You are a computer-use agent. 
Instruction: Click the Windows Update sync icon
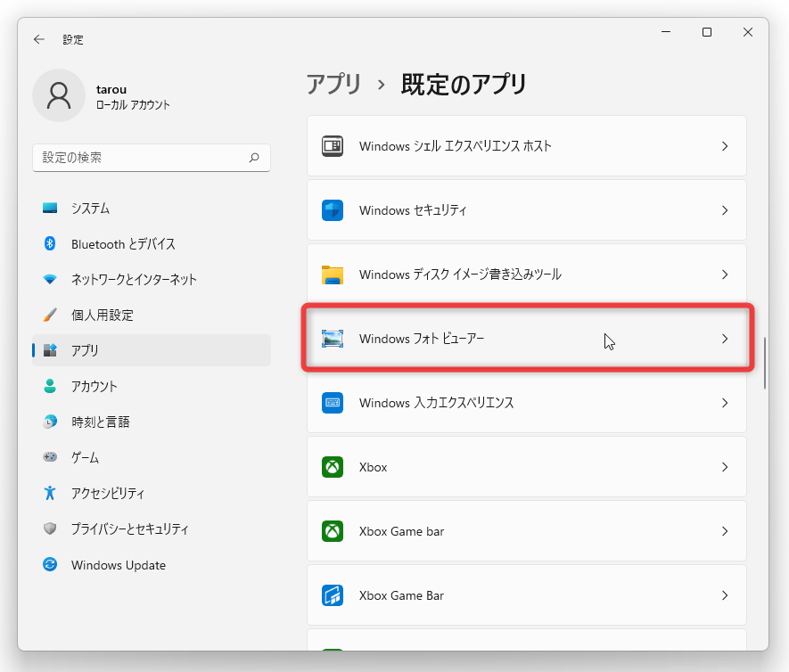coord(50,564)
